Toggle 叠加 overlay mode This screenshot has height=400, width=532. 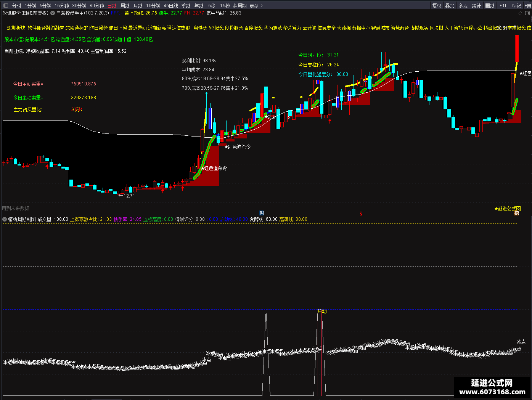450,6
